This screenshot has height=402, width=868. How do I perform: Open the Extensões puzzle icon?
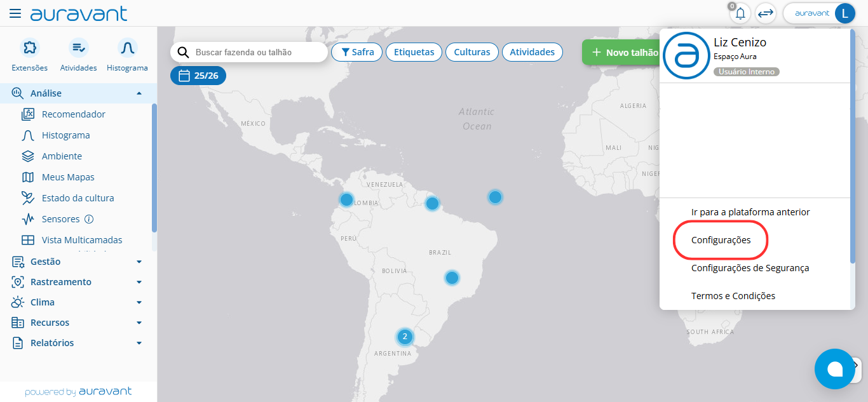[29, 48]
